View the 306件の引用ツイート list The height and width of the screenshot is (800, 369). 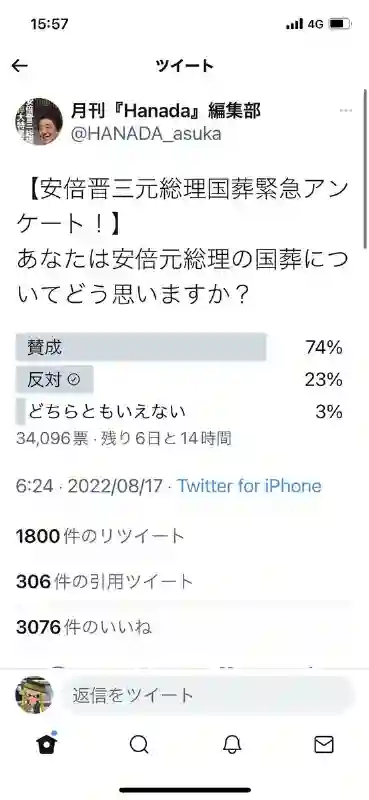[x=105, y=581]
